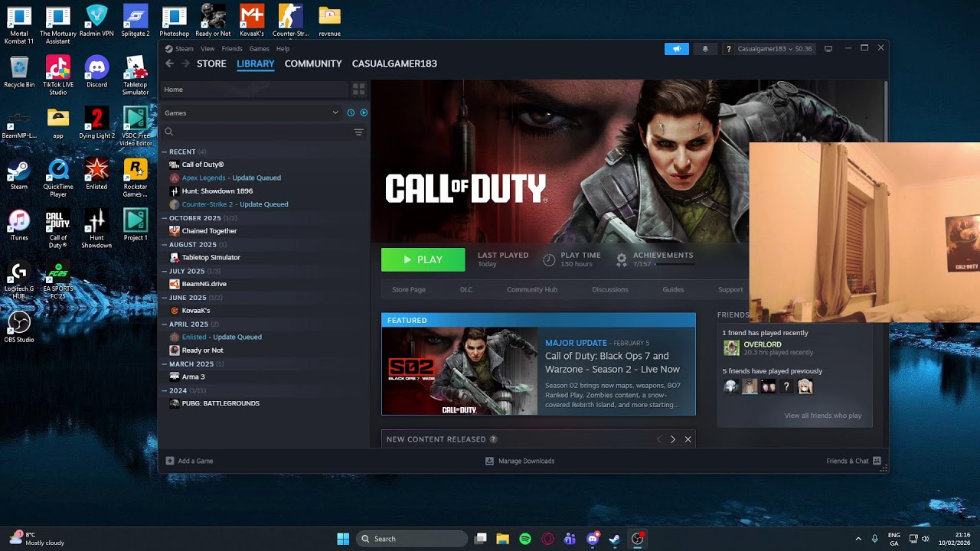
Task: Open the Season 2 featured update thumbnail
Action: (x=459, y=371)
